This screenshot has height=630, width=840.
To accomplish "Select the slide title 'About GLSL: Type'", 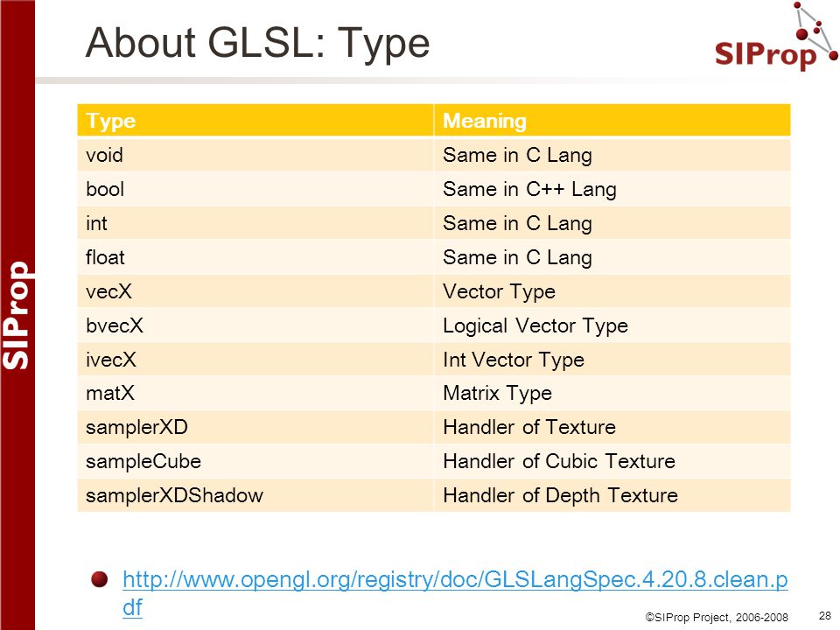I will (x=257, y=43).
